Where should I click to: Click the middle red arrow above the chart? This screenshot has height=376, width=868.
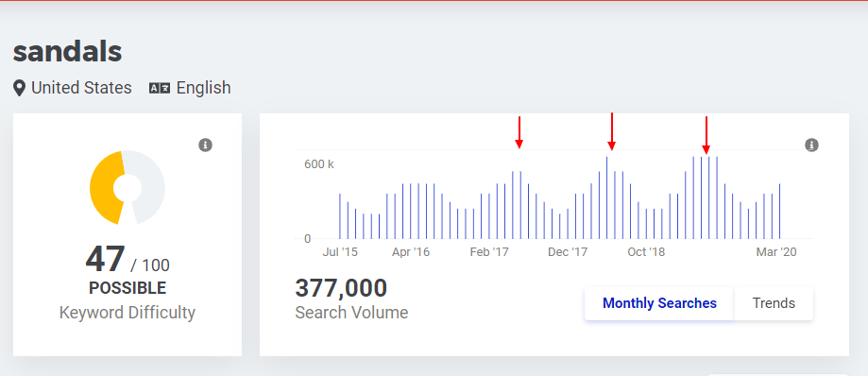[x=611, y=131]
